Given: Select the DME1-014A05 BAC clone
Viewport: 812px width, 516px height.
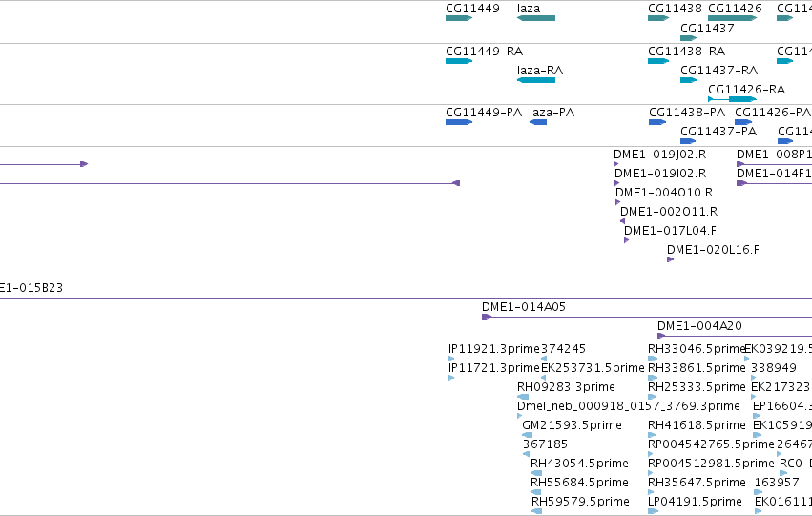Looking at the screenshot, I should pos(647,317).
